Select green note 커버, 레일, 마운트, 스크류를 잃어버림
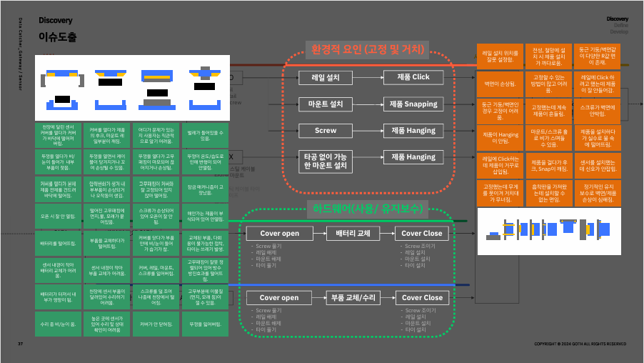The height and width of the screenshot is (363, 644). click(156, 271)
